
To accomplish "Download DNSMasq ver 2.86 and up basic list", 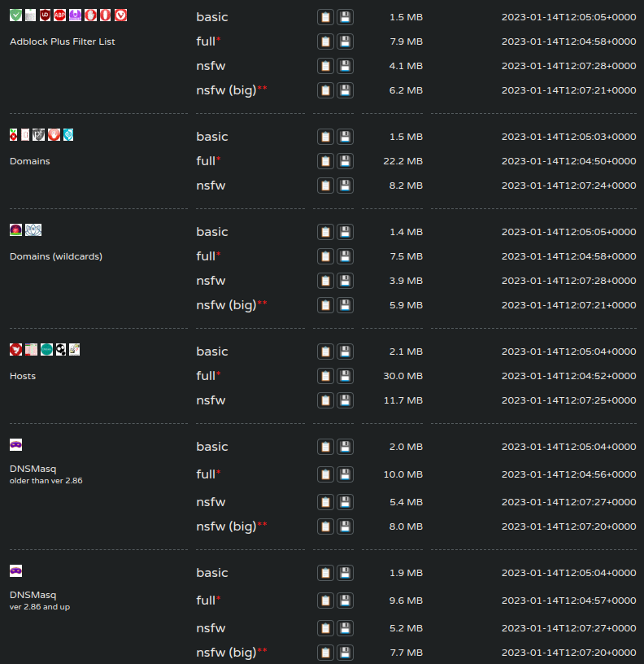I will [346, 573].
